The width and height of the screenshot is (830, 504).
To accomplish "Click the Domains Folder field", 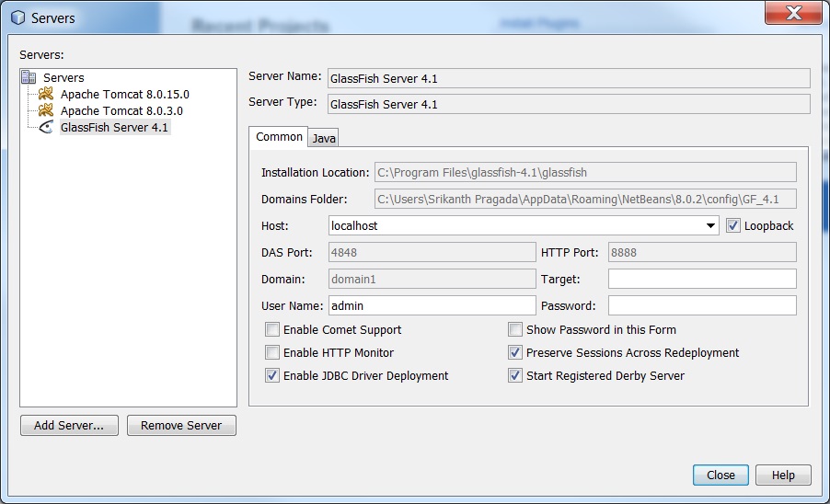I will pos(585,199).
